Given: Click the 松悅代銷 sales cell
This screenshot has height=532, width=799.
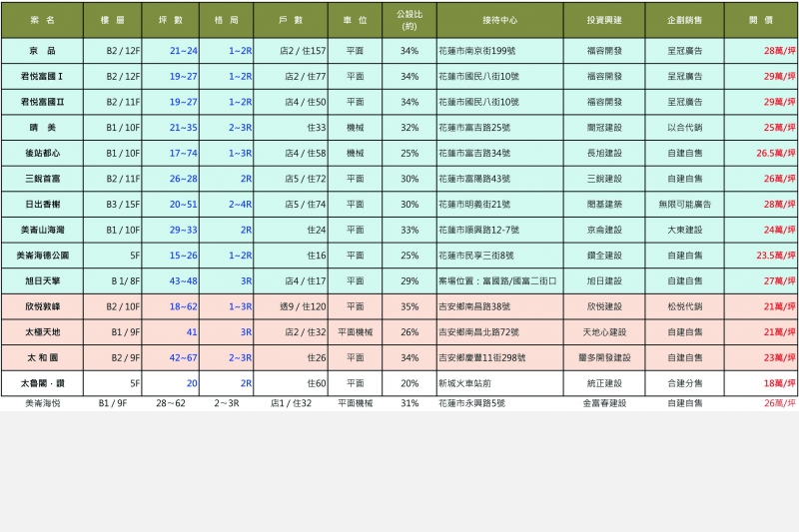Looking at the screenshot, I should tap(684, 306).
